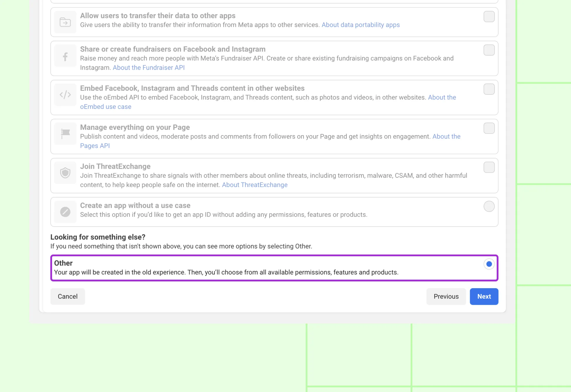
Task: Go back with the Previous button
Action: coord(446,297)
